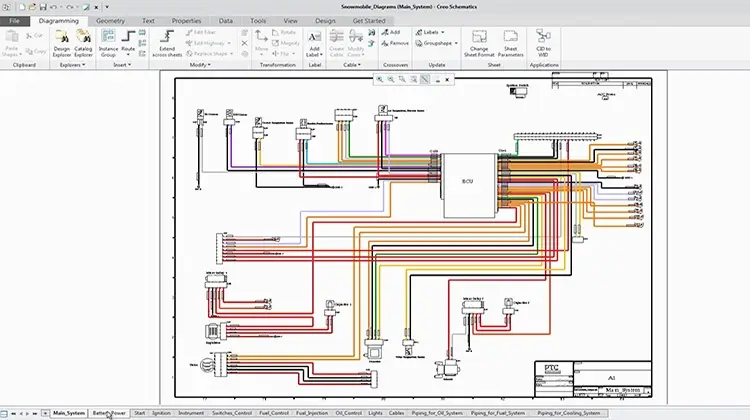Click Remove crossover button
The image size is (750, 420).
coord(395,43)
